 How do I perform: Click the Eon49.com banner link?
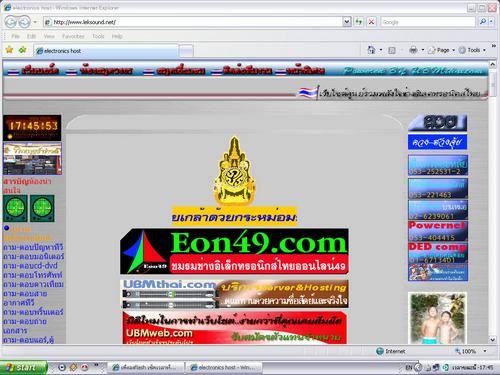point(234,251)
